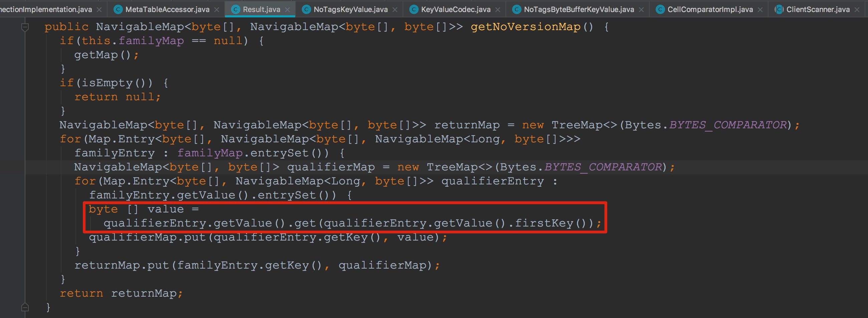Close the MetaTableAccessor.java tab
The height and width of the screenshot is (318, 868).
coord(217,10)
